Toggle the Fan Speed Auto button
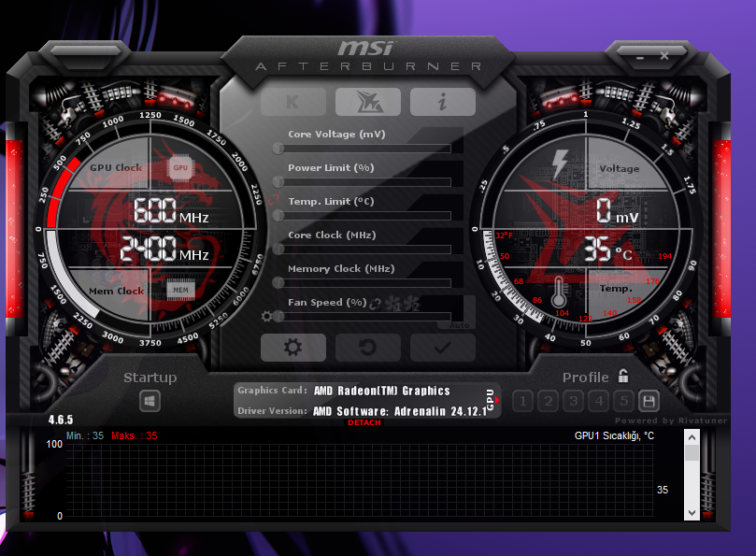 pyautogui.click(x=459, y=325)
